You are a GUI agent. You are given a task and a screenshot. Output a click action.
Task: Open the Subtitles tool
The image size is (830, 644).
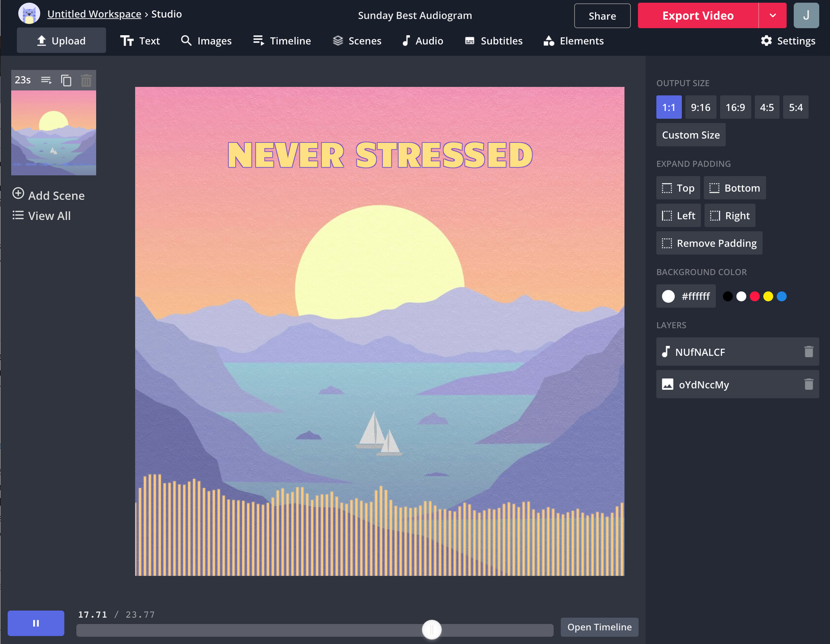tap(493, 41)
